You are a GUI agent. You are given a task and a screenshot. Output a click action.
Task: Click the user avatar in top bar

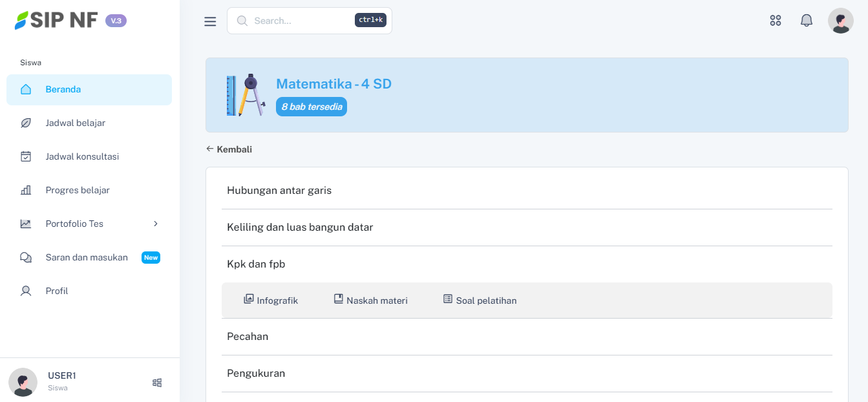840,21
